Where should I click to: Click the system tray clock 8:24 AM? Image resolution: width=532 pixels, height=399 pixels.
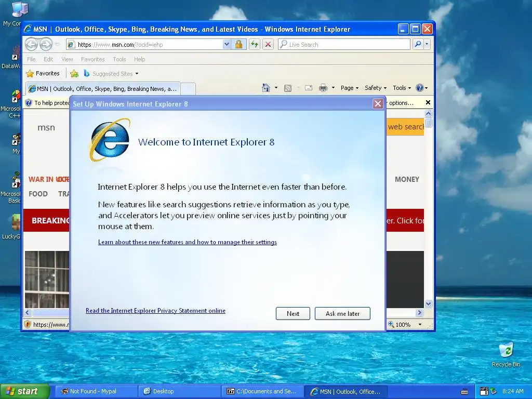(x=513, y=391)
